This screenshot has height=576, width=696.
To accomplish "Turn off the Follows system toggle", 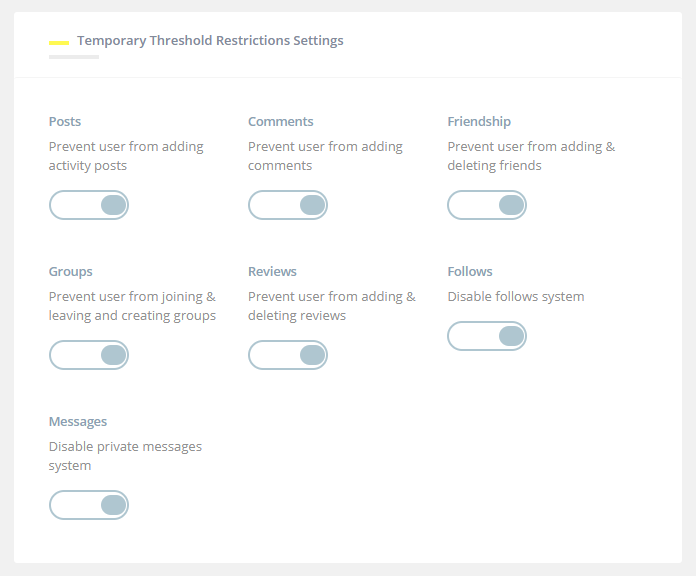I will tap(487, 336).
